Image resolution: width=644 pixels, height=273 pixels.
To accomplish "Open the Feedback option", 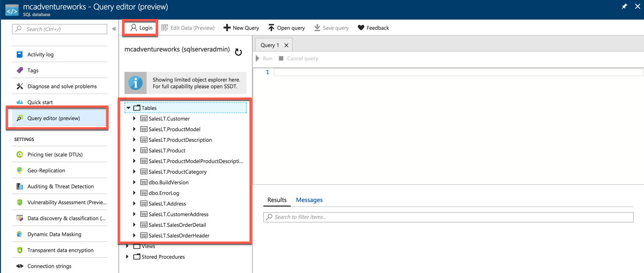I will 374,28.
